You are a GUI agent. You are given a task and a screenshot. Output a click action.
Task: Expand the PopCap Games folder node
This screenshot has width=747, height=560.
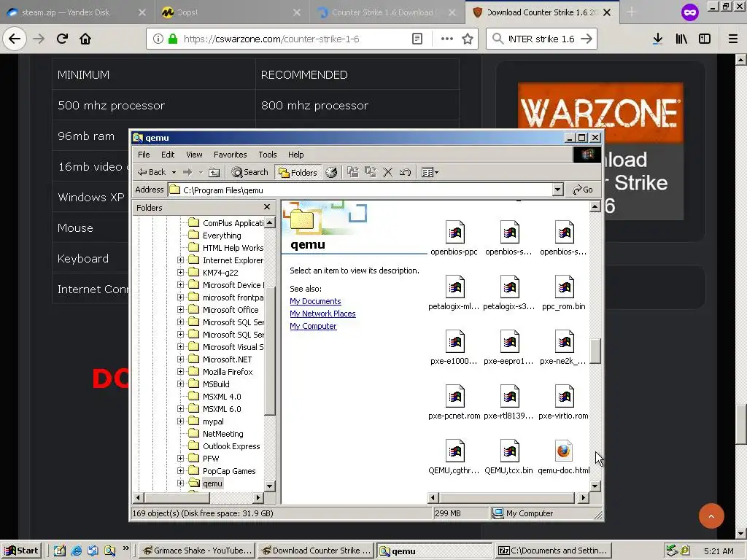(181, 470)
